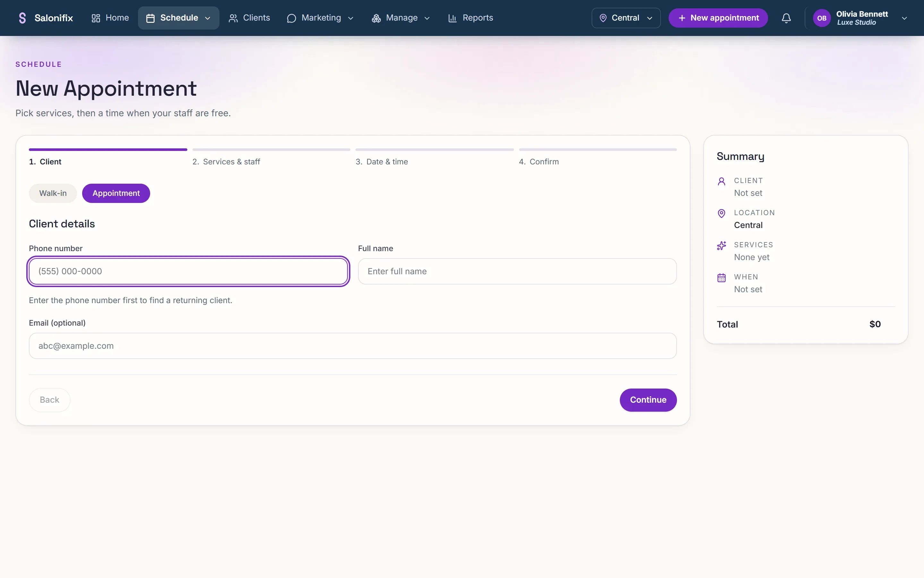Select the Appointment mode pill

click(116, 193)
